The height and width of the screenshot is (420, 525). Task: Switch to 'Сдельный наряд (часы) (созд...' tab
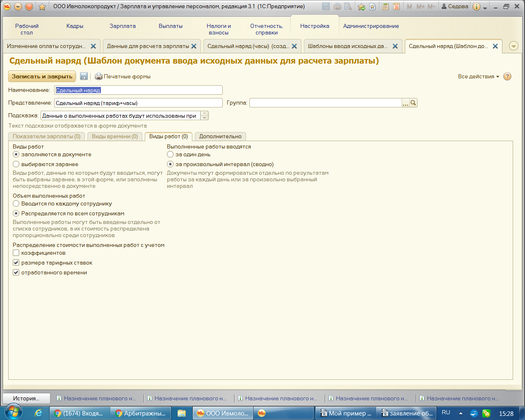click(248, 46)
